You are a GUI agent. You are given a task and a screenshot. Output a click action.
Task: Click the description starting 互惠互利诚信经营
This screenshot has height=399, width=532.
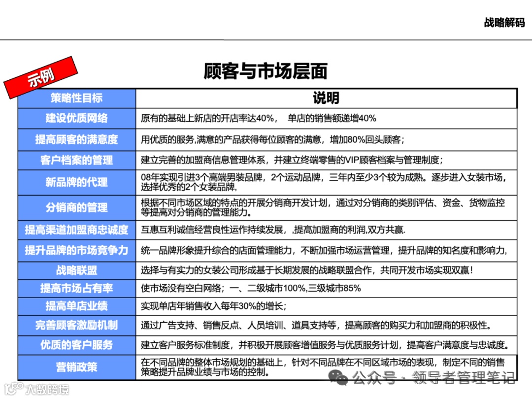tap(273, 230)
